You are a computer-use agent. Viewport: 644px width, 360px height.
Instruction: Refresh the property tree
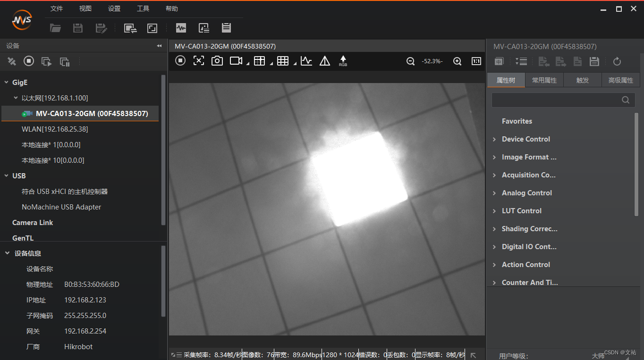617,61
